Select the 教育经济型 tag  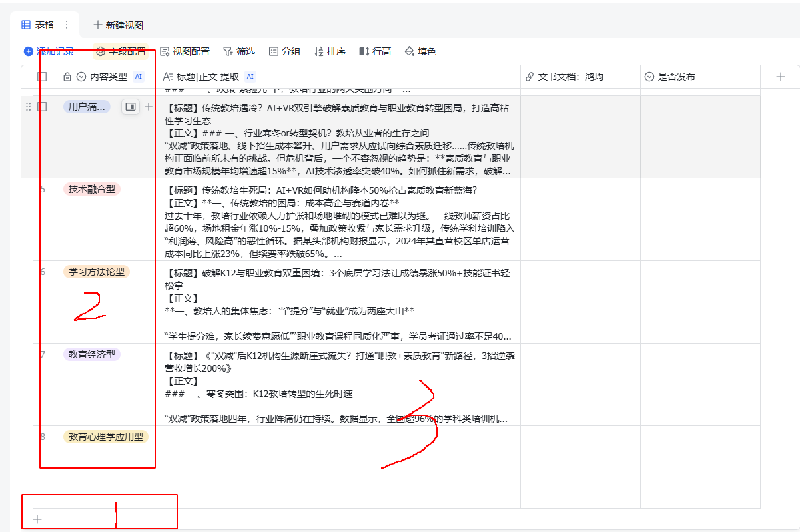click(92, 354)
